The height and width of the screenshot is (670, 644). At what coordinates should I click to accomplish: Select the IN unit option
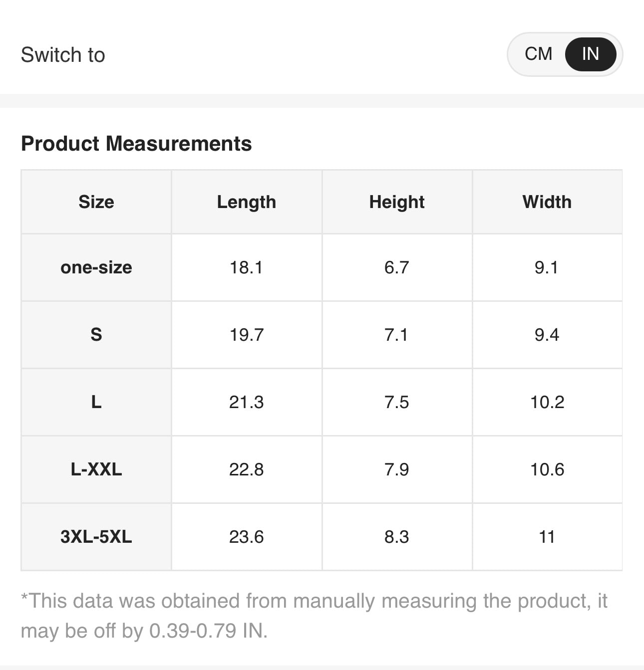click(x=590, y=54)
